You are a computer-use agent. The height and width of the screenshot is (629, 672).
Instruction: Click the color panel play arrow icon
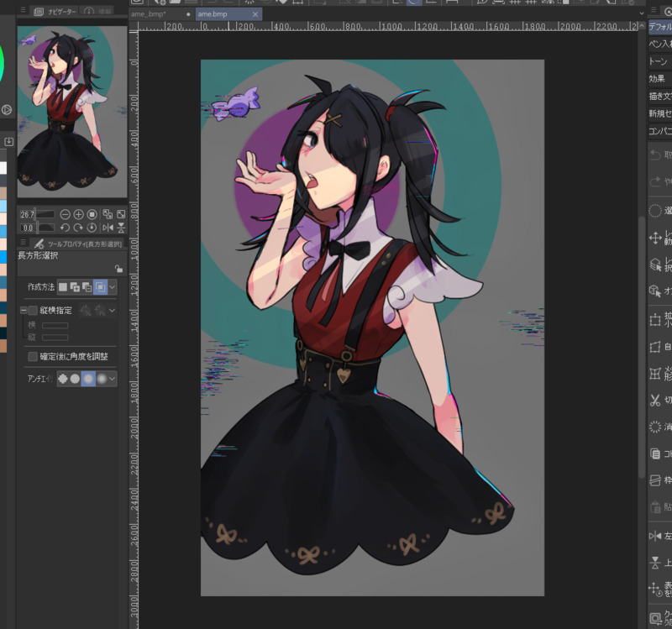pyautogui.click(x=6, y=110)
